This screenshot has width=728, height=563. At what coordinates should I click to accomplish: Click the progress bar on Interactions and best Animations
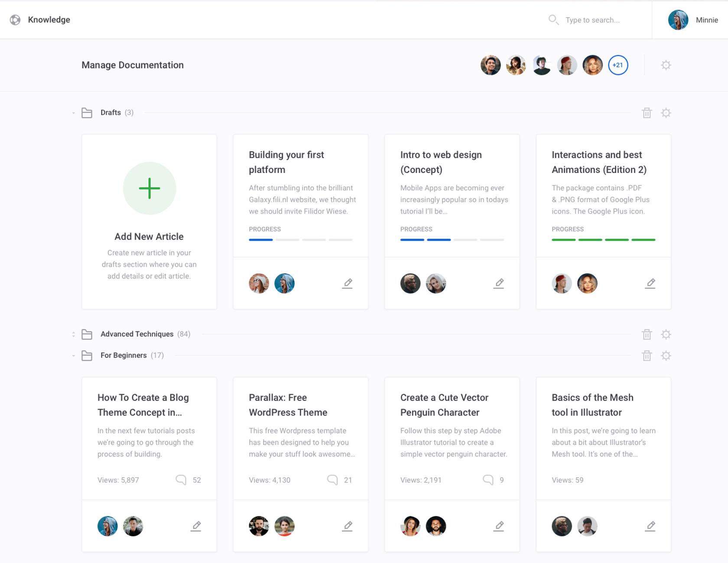coord(602,239)
